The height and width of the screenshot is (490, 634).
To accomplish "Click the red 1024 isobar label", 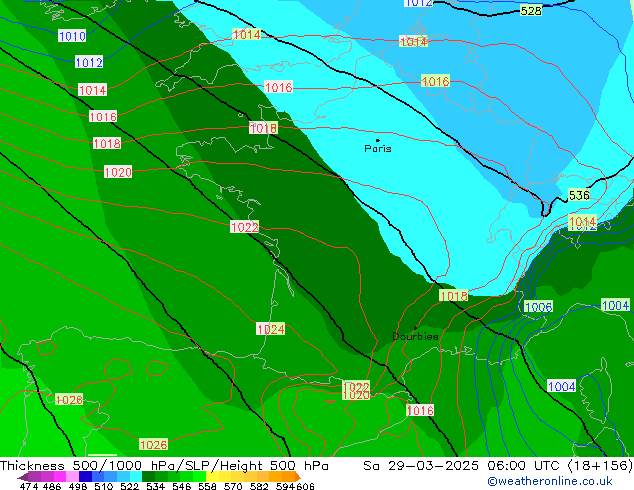I will click(x=271, y=329).
